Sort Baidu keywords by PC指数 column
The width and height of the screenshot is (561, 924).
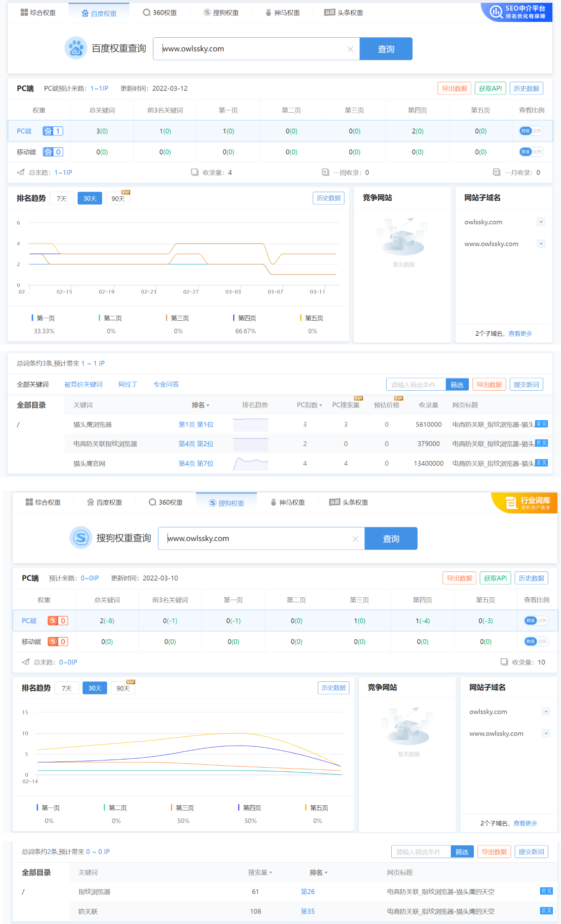point(310,405)
